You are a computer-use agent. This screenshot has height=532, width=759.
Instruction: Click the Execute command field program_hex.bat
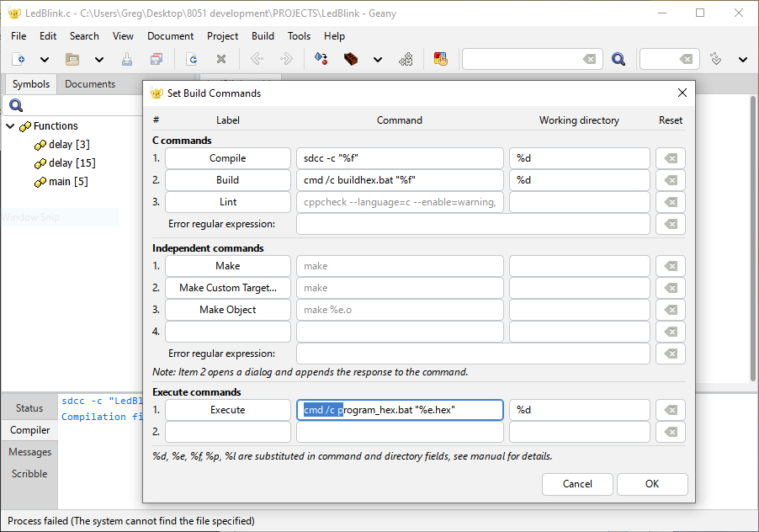[400, 410]
